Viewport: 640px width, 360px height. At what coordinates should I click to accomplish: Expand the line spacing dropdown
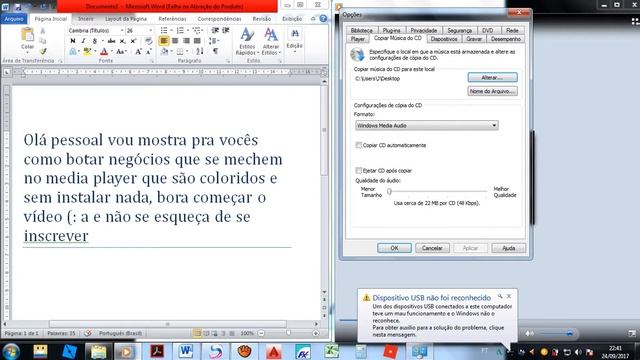(x=219, y=41)
